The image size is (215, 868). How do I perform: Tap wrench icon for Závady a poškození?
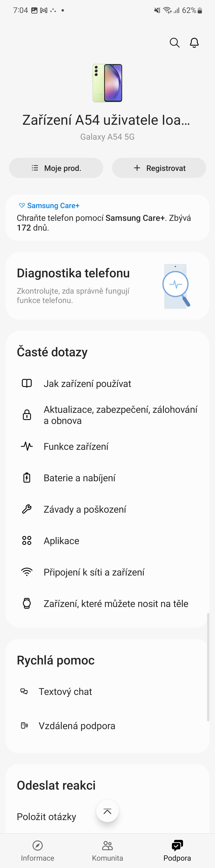(x=27, y=509)
